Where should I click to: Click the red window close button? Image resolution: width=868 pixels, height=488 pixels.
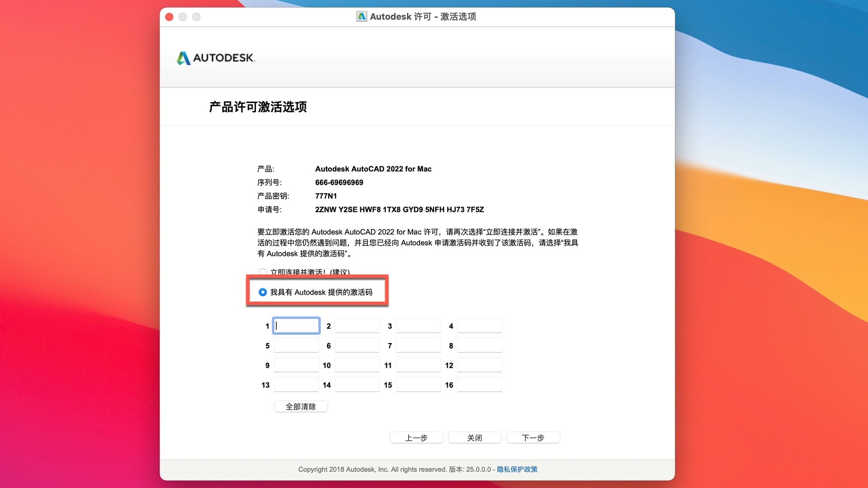(x=170, y=17)
